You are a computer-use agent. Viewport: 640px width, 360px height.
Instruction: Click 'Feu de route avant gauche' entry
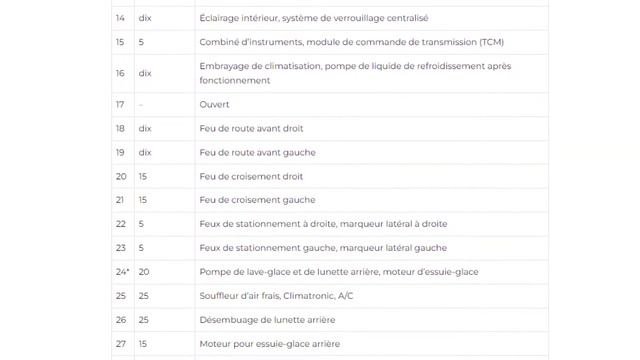[258, 153]
